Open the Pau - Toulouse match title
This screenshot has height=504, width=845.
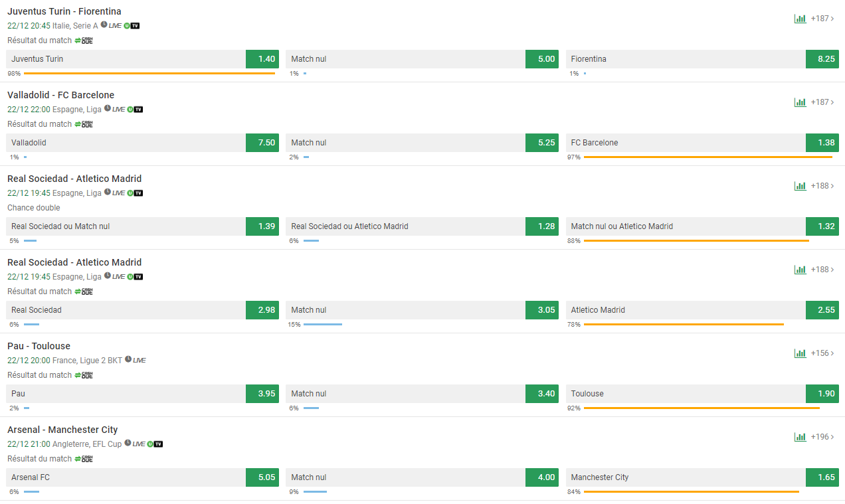(x=39, y=346)
